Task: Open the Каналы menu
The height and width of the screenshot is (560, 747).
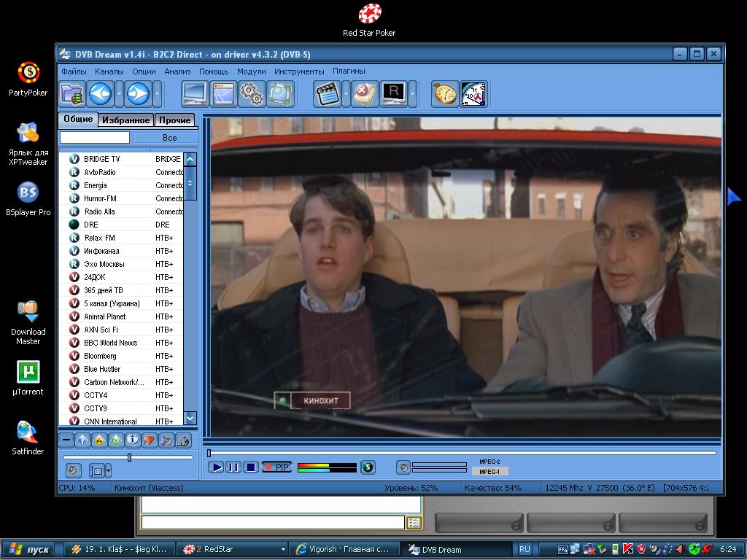Action: 109,71
